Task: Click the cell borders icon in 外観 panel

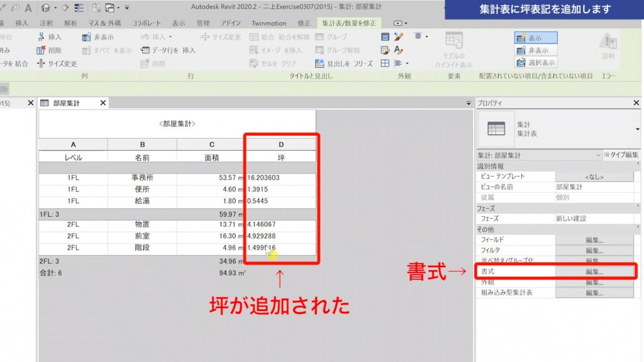Action: [385, 62]
